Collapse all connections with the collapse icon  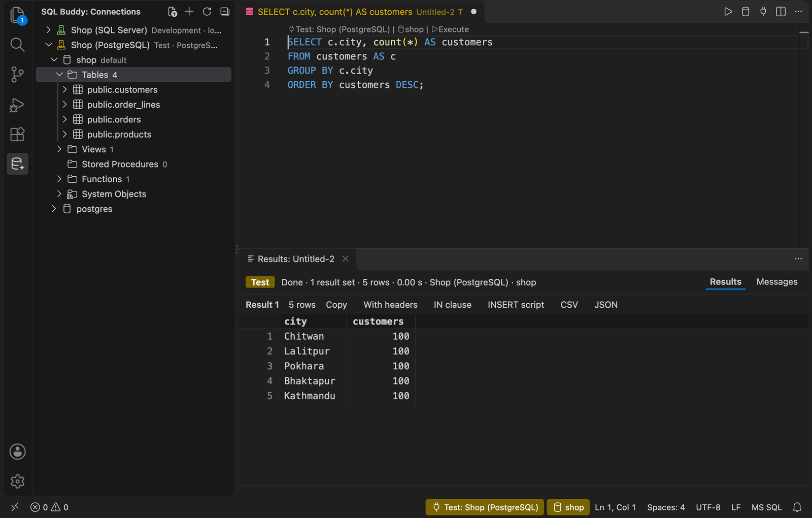click(225, 11)
